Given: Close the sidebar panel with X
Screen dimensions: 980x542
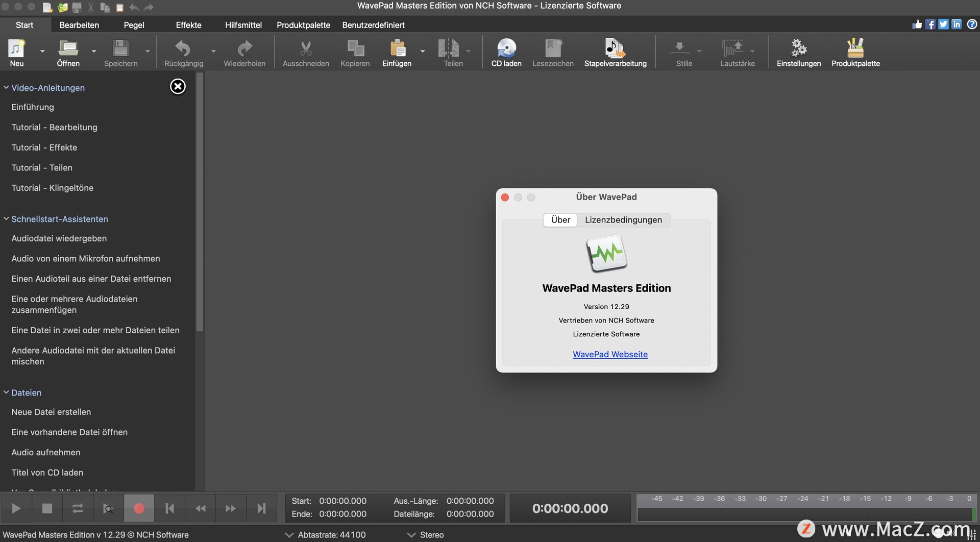Looking at the screenshot, I should point(178,87).
